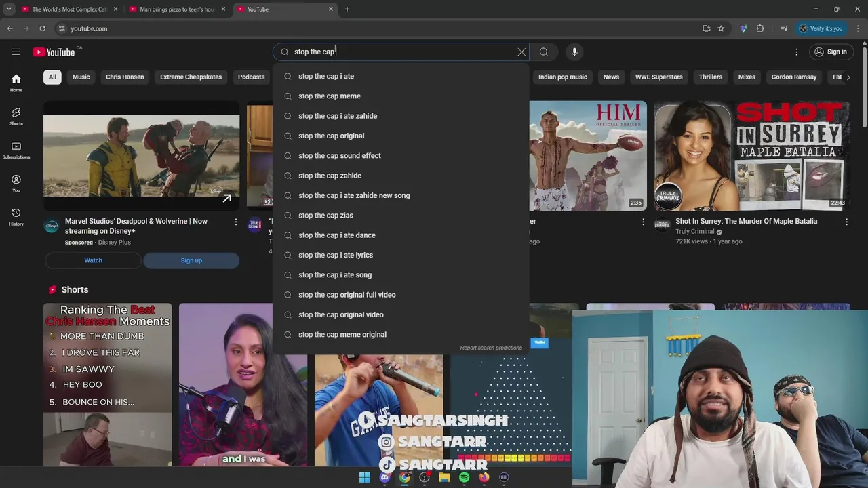
Task: Click the Sign in button
Action: [831, 52]
